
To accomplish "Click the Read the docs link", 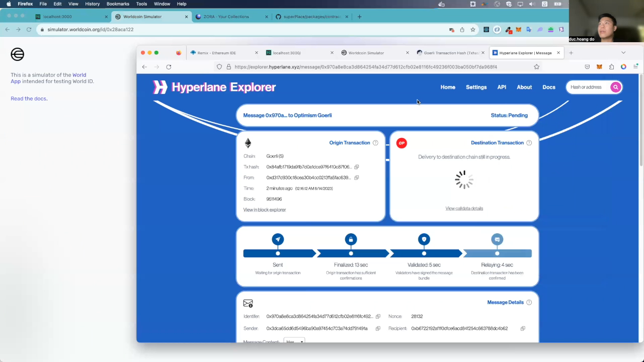I will (29, 99).
